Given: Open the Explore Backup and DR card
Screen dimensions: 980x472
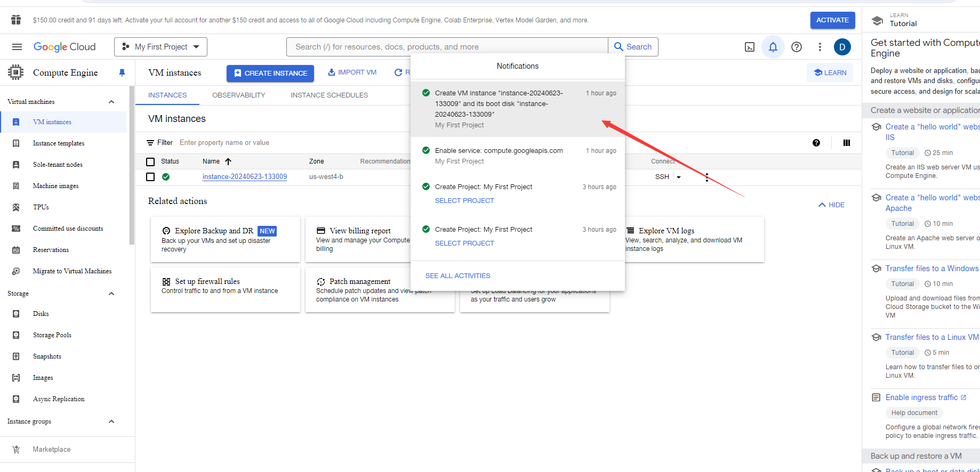Looking at the screenshot, I should tap(226, 240).
